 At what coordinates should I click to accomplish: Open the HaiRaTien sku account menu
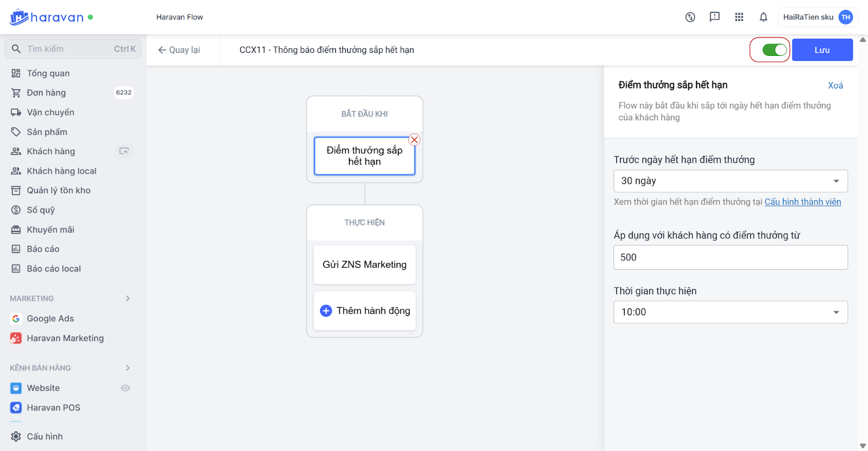pos(818,17)
